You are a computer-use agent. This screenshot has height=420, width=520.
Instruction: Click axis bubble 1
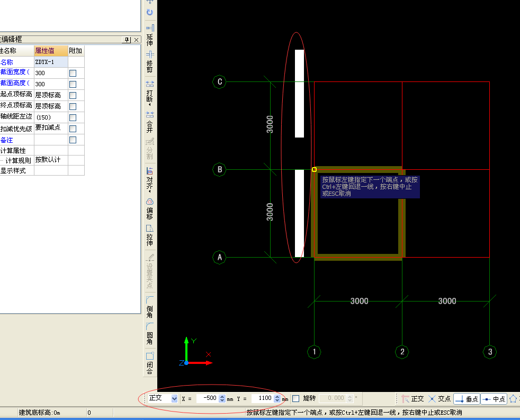[314, 352]
